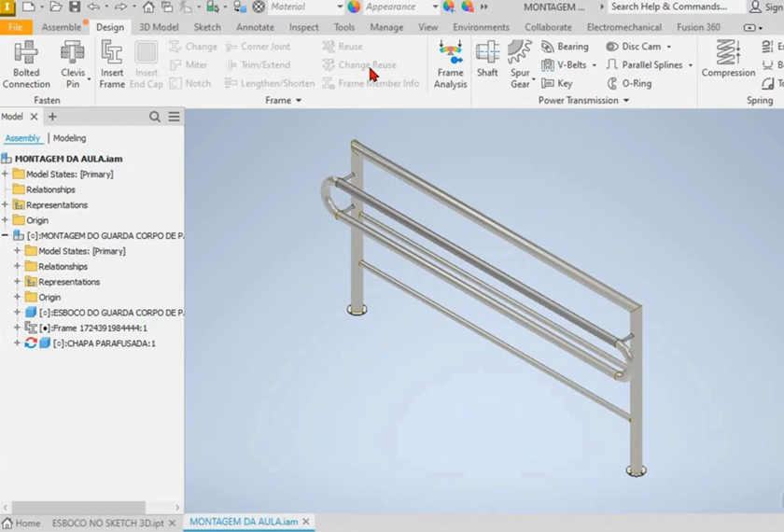Viewport: 784px width, 532px height.
Task: Expand the CHAPA PARAFUSADA:1 tree node
Action: pyautogui.click(x=17, y=343)
